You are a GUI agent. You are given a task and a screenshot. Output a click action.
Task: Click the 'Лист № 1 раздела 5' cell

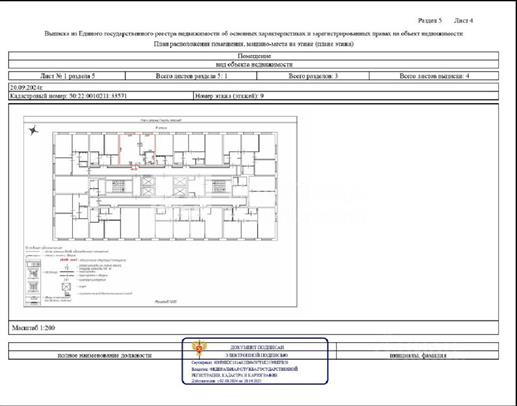[67, 76]
